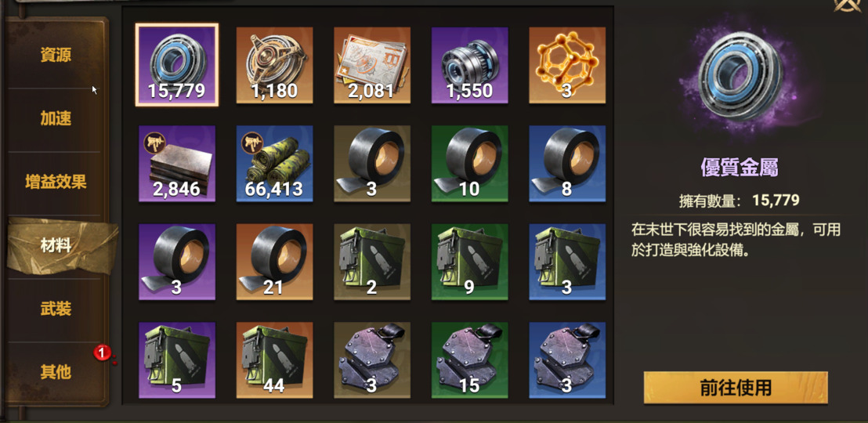This screenshot has width=868, height=423.
Task: Select the gyroscope item with 1,180
Action: tap(274, 65)
